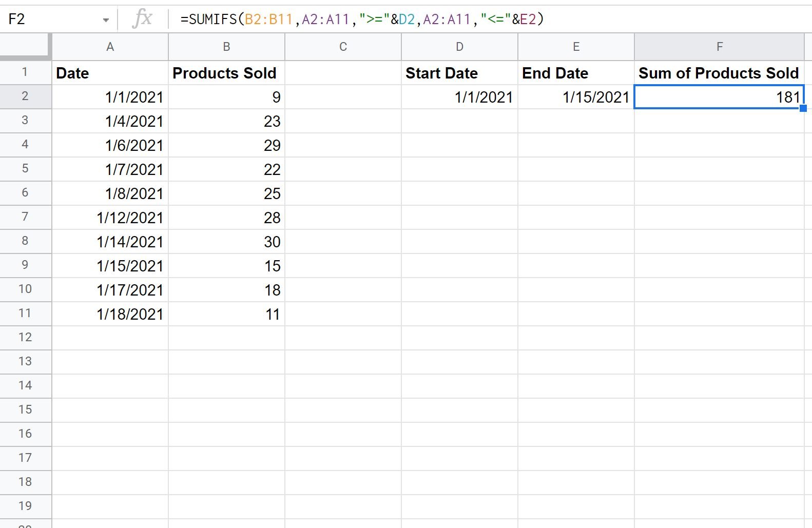Click the Start Date cell value 1/1/2021
Viewport: 812px width, 528px height.
tap(459, 97)
